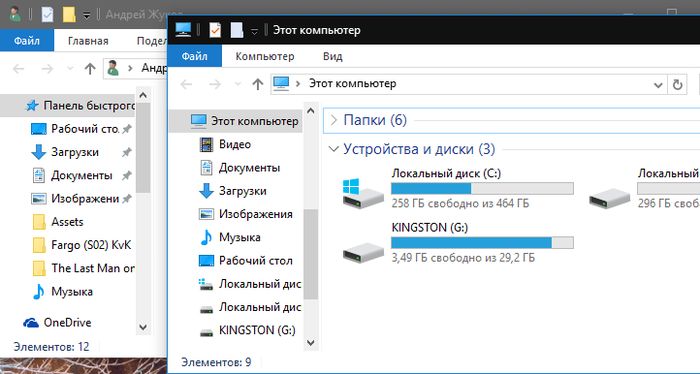Screen dimensions: 700x374
Task: Click the pin icon next to Загрузки
Action: [127, 153]
